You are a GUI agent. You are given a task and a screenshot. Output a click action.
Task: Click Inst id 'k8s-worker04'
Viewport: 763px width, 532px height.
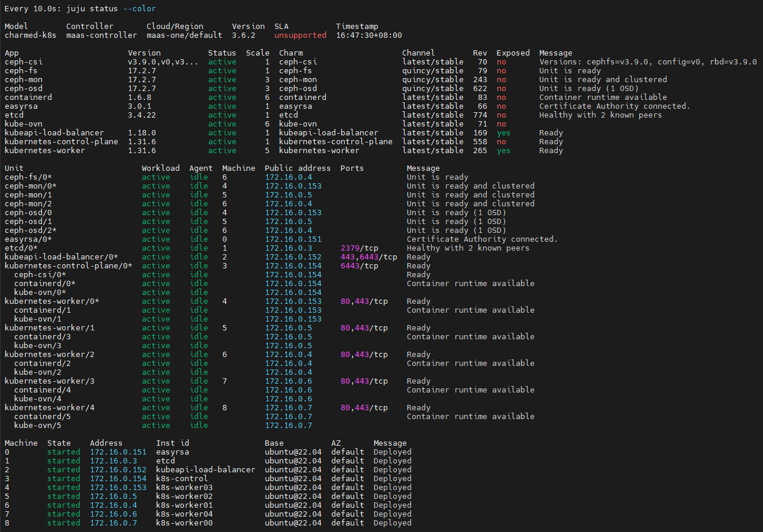pos(185,514)
